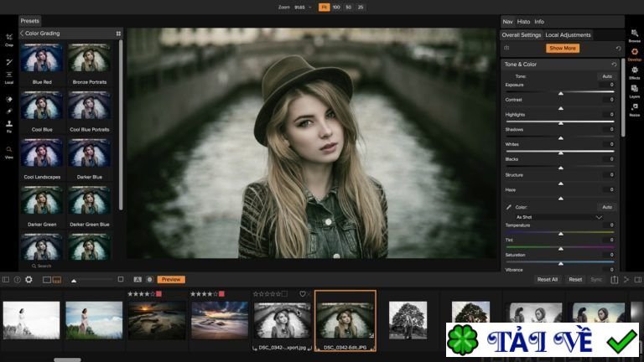Click the Show More button

tap(563, 49)
